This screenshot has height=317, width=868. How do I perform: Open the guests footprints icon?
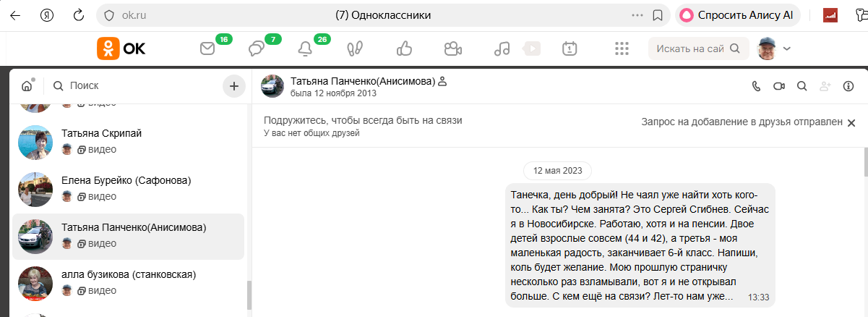354,49
